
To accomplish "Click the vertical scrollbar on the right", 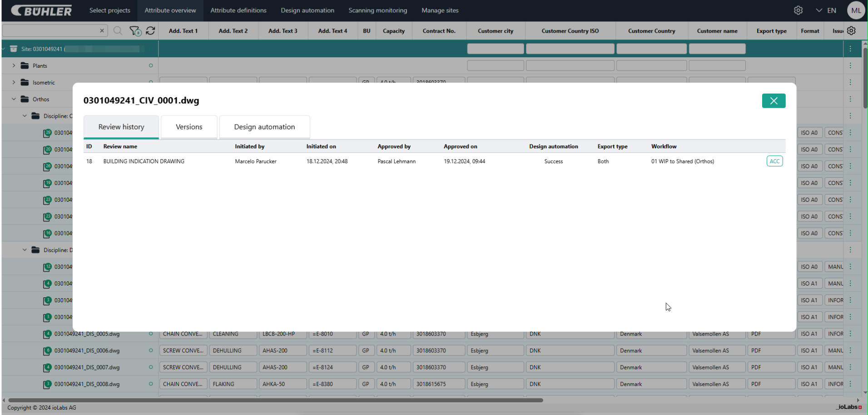I will pos(865,77).
